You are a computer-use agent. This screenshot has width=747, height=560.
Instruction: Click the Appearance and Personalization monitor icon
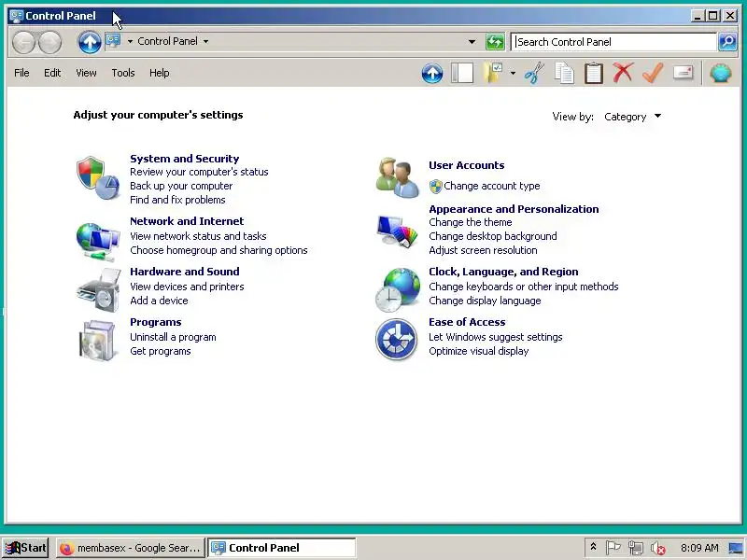(x=398, y=231)
